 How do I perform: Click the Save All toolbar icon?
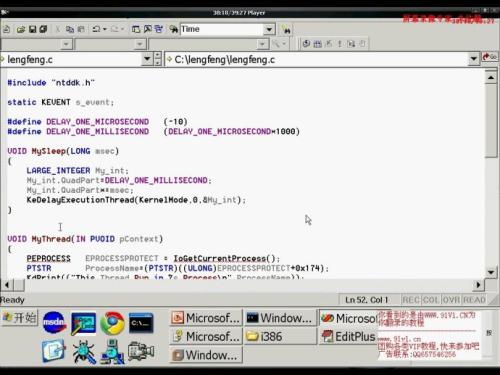[x=43, y=29]
